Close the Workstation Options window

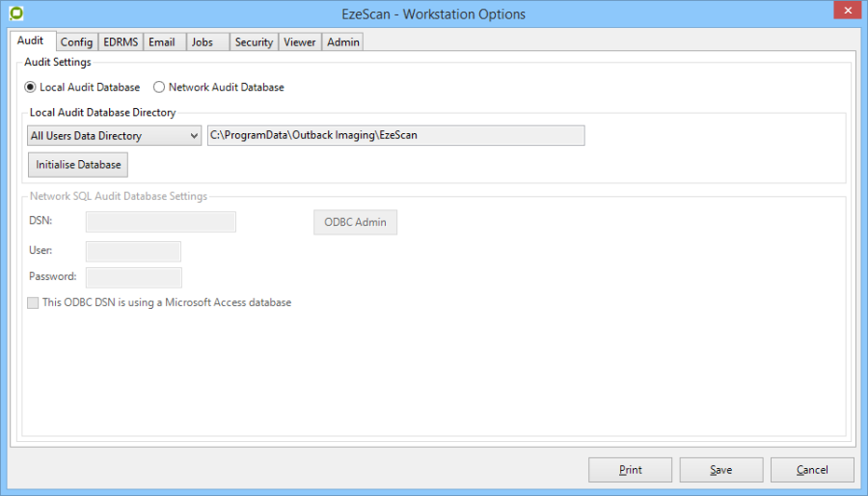[846, 12]
